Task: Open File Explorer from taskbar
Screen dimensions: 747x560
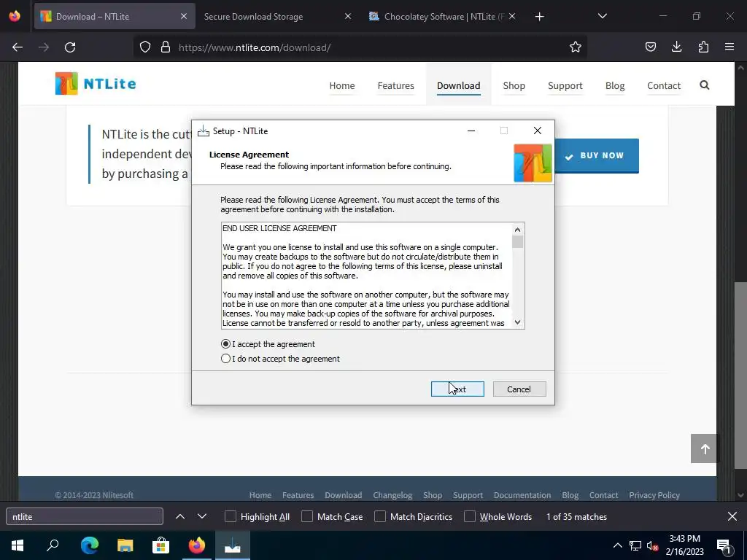Action: point(125,545)
